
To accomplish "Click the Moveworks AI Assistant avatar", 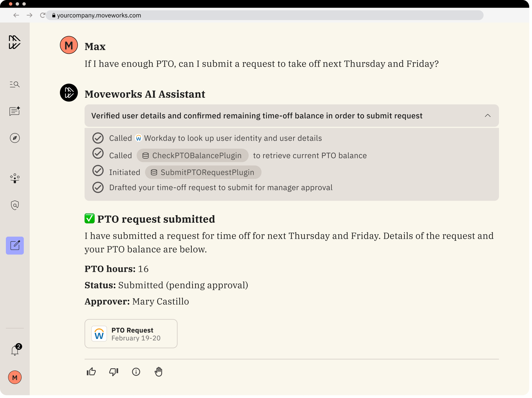I will coord(69,93).
